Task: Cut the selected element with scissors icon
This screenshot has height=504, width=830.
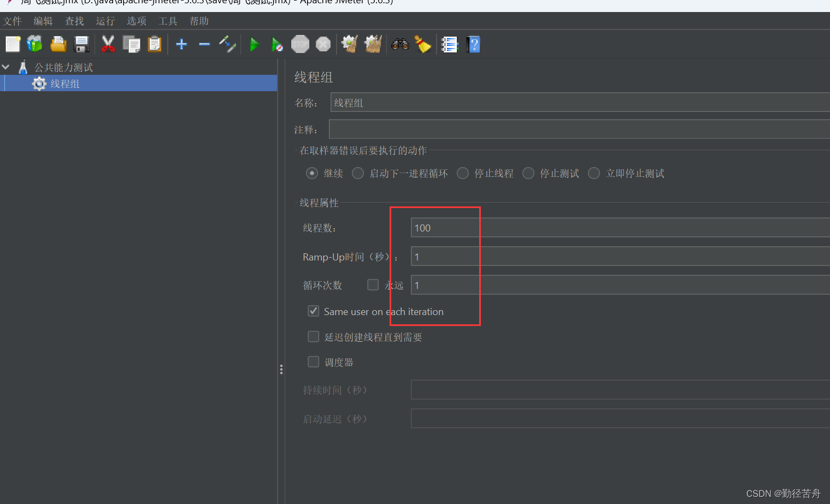Action: point(108,44)
